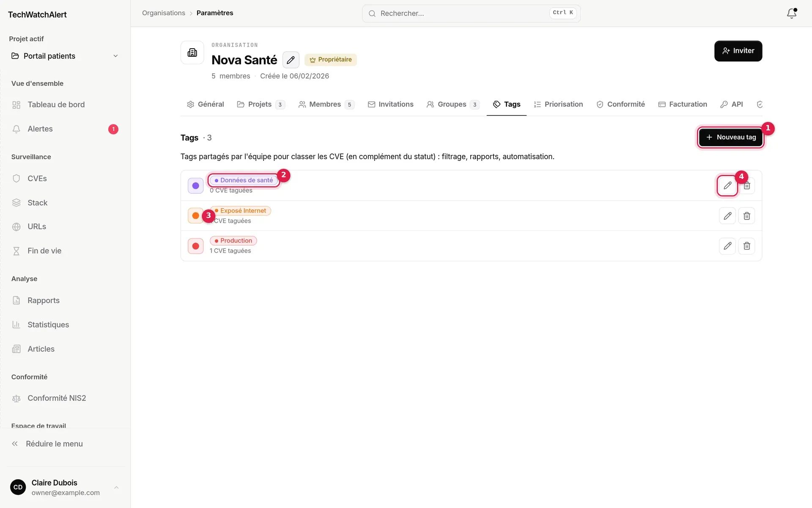812x508 pixels.
Task: Click owner@example.com email text
Action: [66, 493]
